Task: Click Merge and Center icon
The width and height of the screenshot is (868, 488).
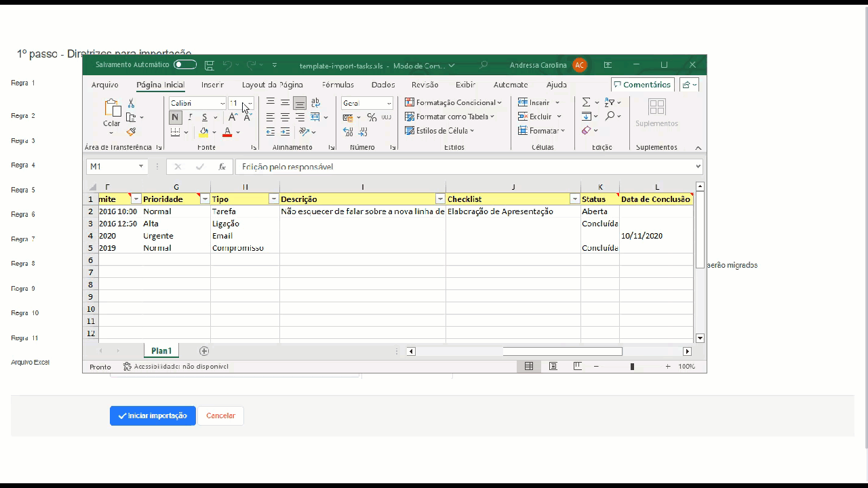Action: coord(316,117)
